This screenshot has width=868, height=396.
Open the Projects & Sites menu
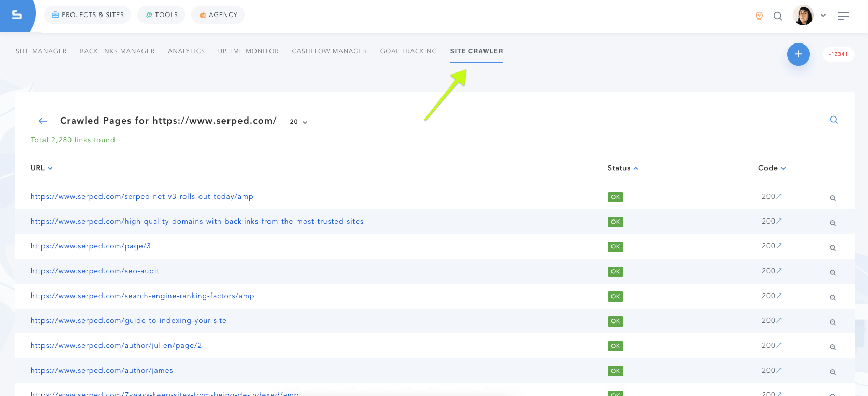[88, 15]
